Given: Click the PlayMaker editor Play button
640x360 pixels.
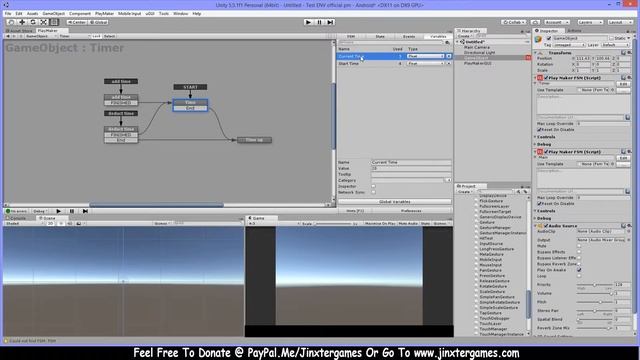Looking at the screenshot, I should pos(58,211).
